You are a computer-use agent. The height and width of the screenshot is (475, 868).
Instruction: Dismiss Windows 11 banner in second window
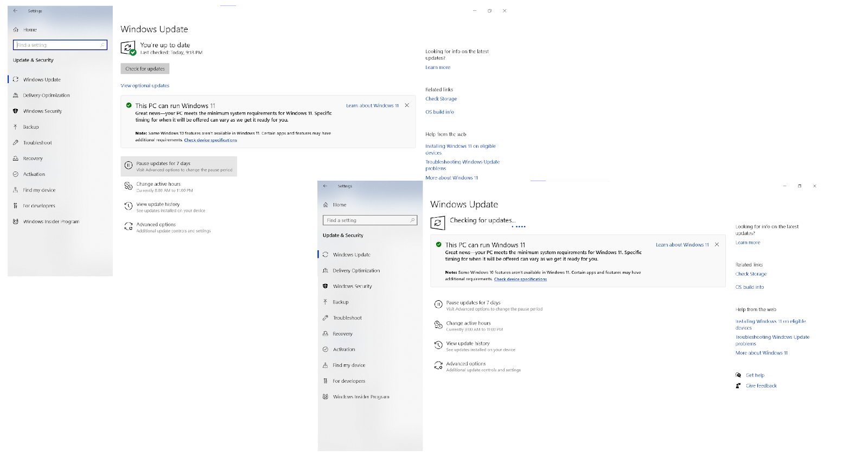(717, 245)
